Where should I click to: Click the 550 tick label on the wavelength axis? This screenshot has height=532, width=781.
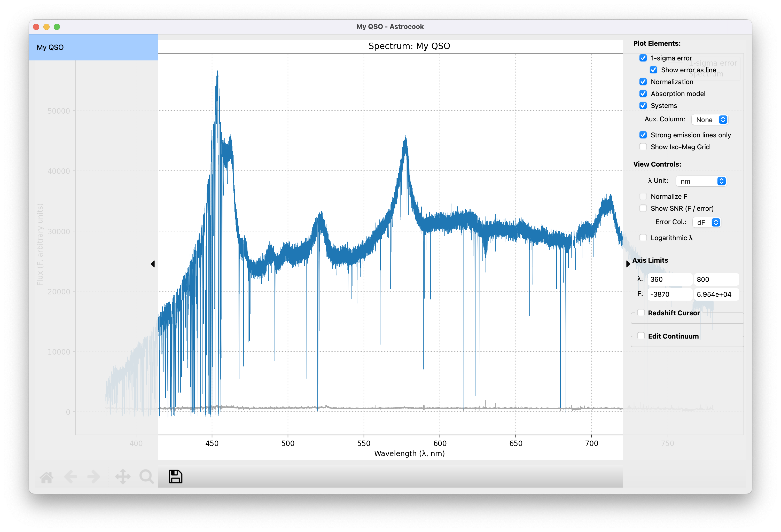[x=364, y=443]
